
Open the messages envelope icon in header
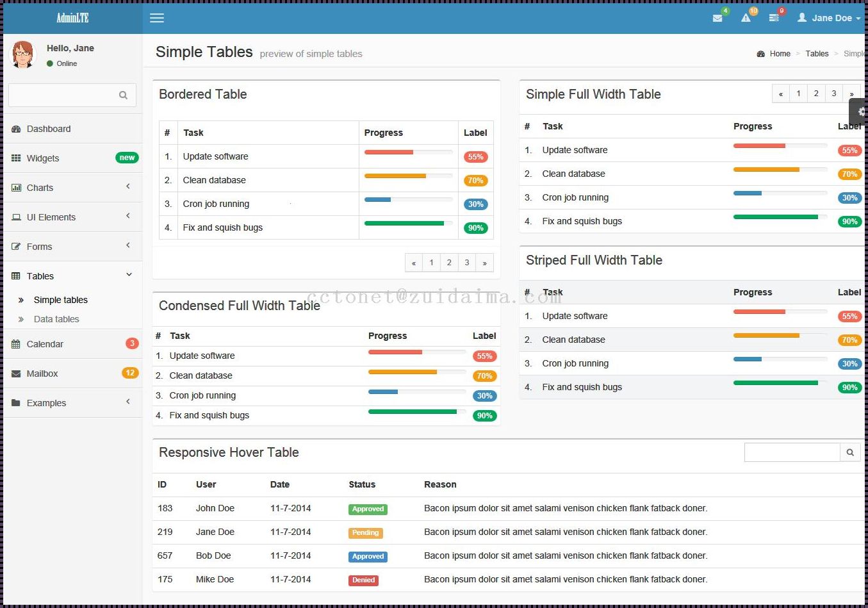[717, 18]
